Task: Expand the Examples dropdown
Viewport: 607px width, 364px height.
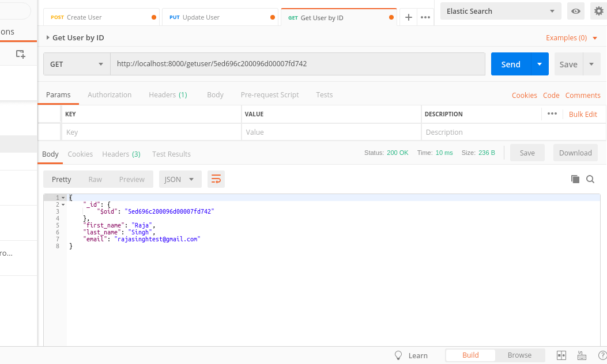Action: tap(571, 37)
